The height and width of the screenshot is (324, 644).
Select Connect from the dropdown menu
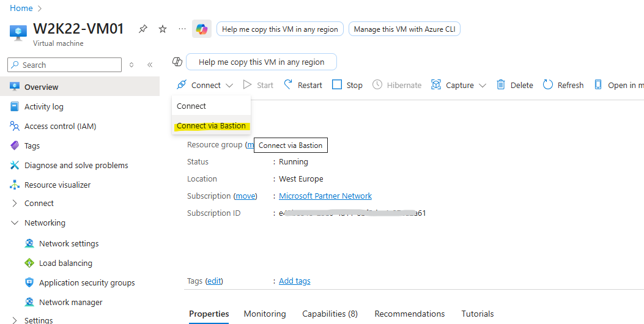[211, 106]
